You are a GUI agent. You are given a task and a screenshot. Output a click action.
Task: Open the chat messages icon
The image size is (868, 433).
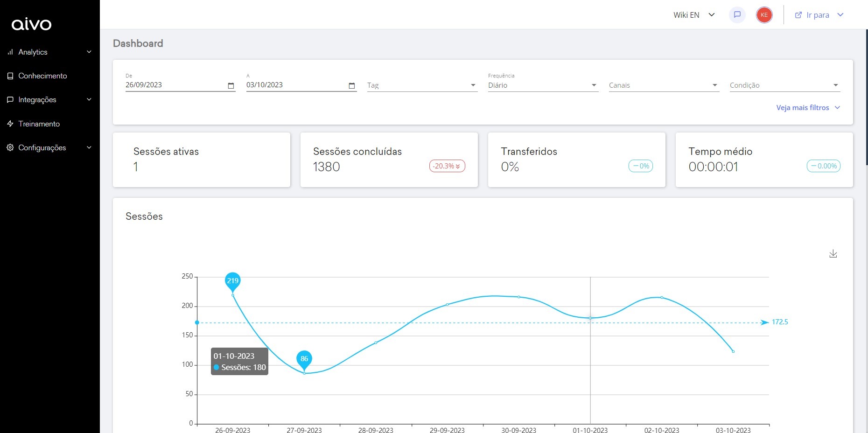[737, 15]
